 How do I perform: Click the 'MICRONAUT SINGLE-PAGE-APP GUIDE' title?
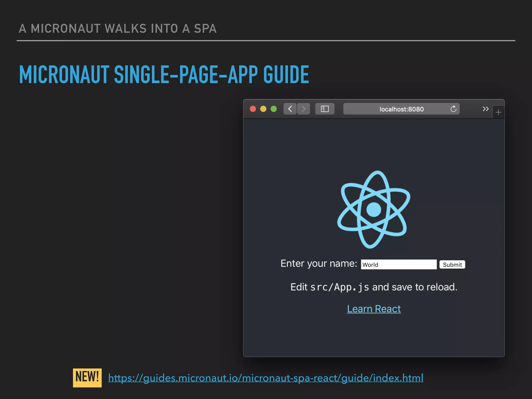[x=164, y=75]
